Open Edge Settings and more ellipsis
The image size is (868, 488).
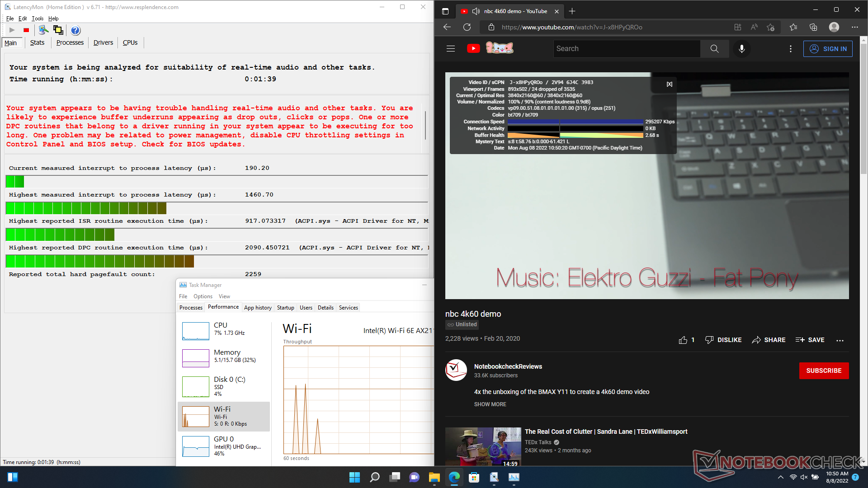tap(854, 27)
